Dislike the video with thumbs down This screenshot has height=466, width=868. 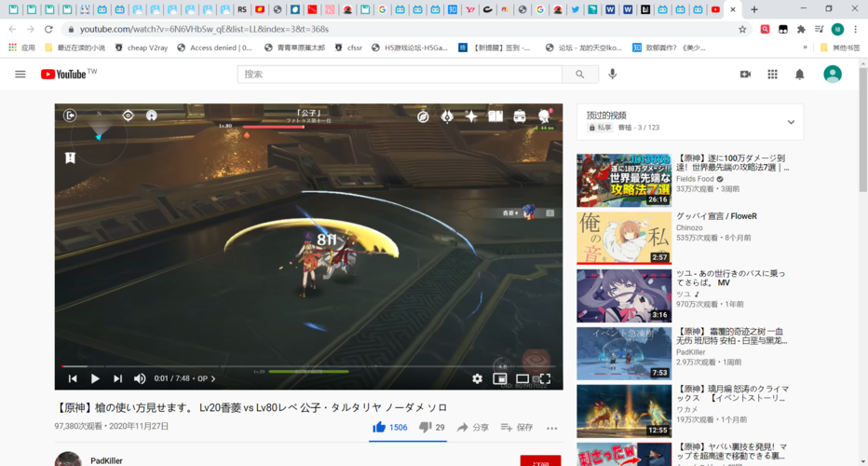coord(425,427)
